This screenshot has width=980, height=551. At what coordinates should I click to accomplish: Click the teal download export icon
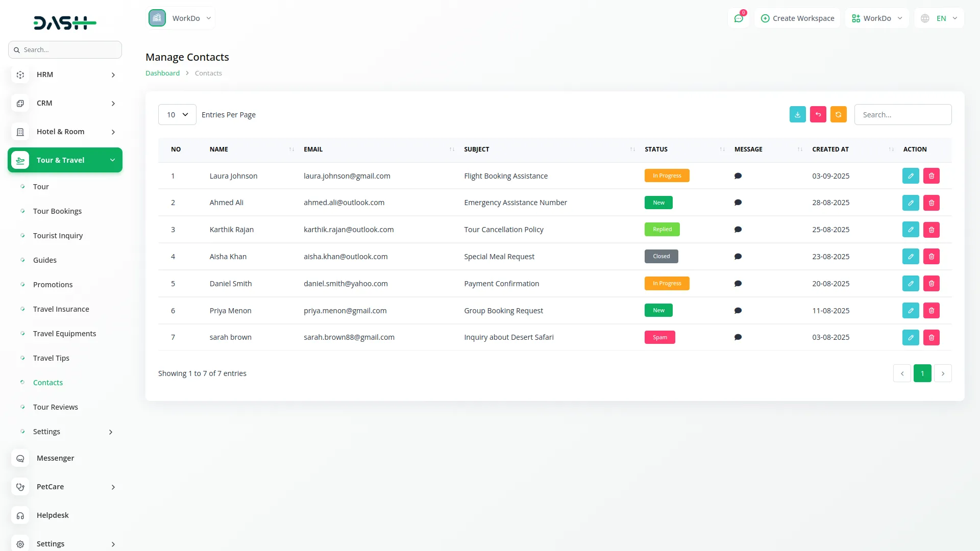pyautogui.click(x=797, y=114)
